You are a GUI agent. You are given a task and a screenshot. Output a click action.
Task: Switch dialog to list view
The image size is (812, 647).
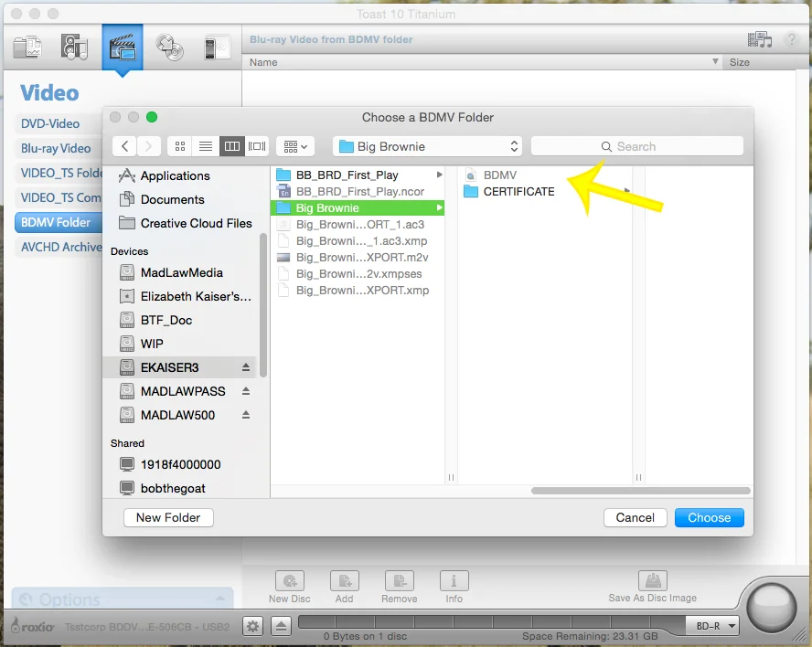[206, 146]
